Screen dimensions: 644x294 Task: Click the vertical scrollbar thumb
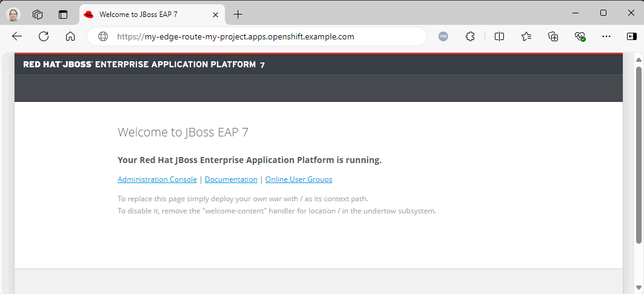[639, 155]
